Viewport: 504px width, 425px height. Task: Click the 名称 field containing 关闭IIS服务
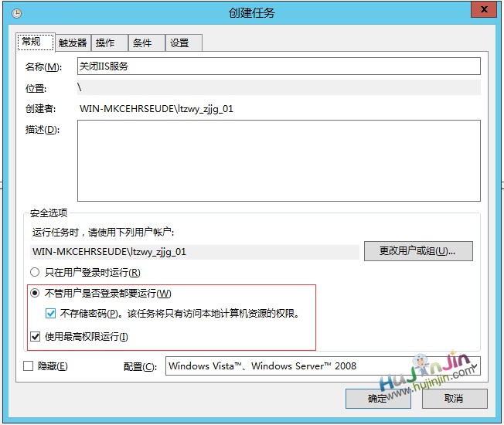(x=279, y=66)
